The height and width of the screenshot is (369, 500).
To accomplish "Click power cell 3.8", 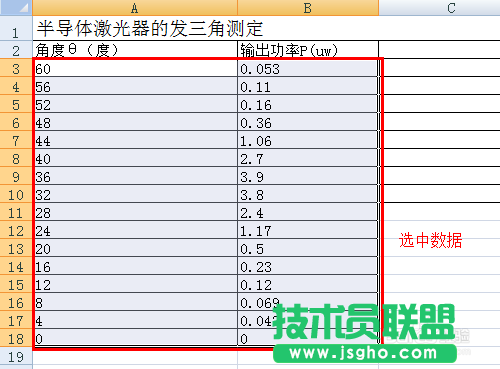I will (x=308, y=194).
